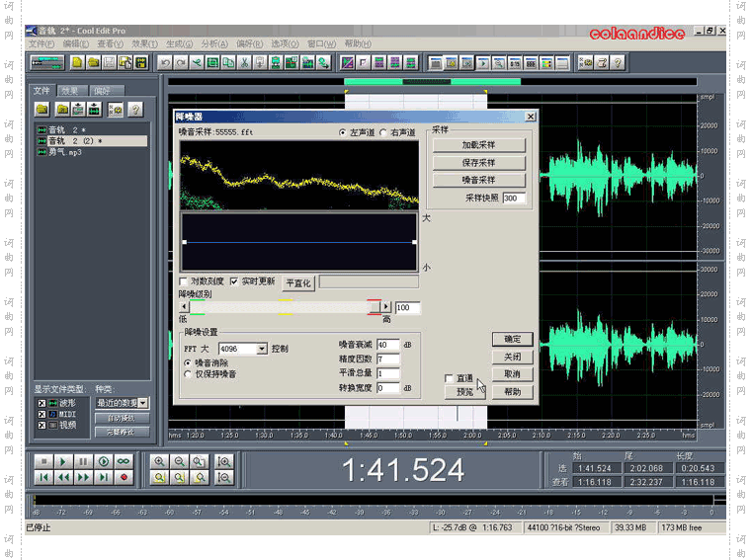Toggle the 实时更新 live update checkbox

234,281
